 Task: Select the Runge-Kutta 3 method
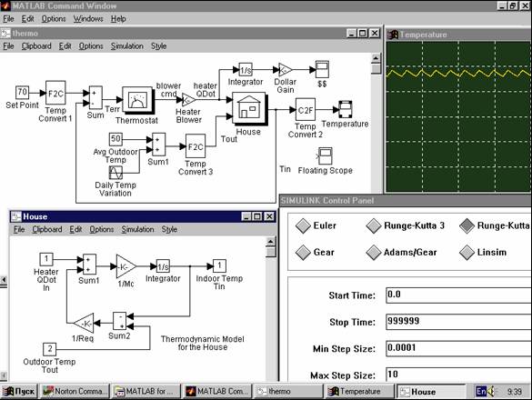406,225
